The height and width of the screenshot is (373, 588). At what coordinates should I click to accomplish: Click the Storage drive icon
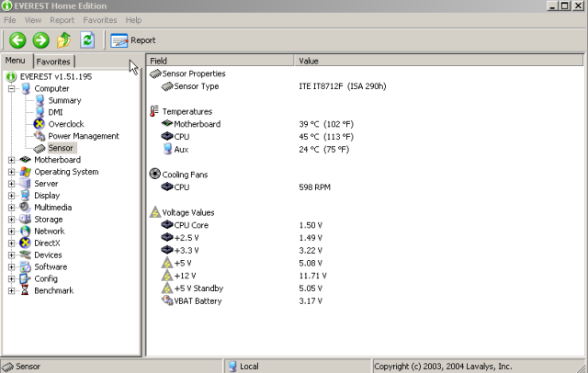tap(25, 220)
